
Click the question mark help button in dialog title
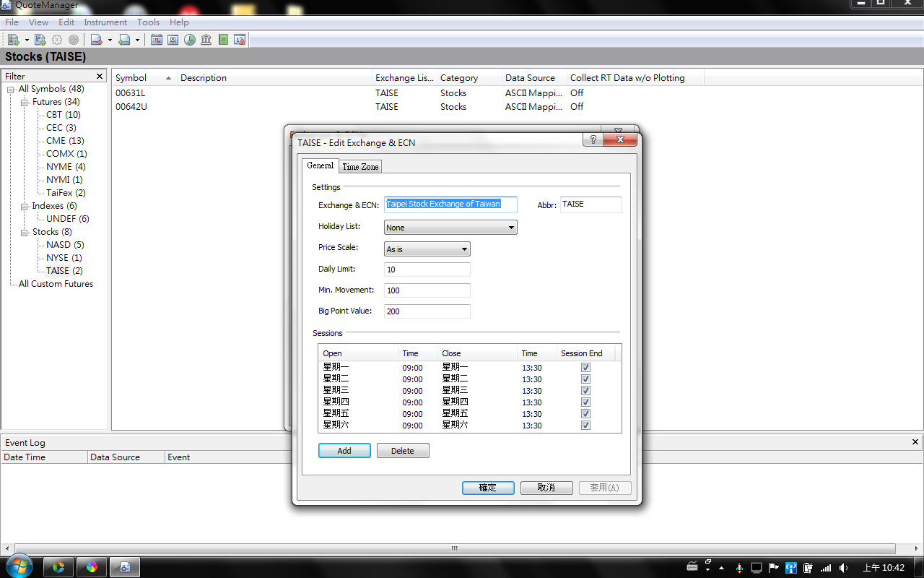593,140
